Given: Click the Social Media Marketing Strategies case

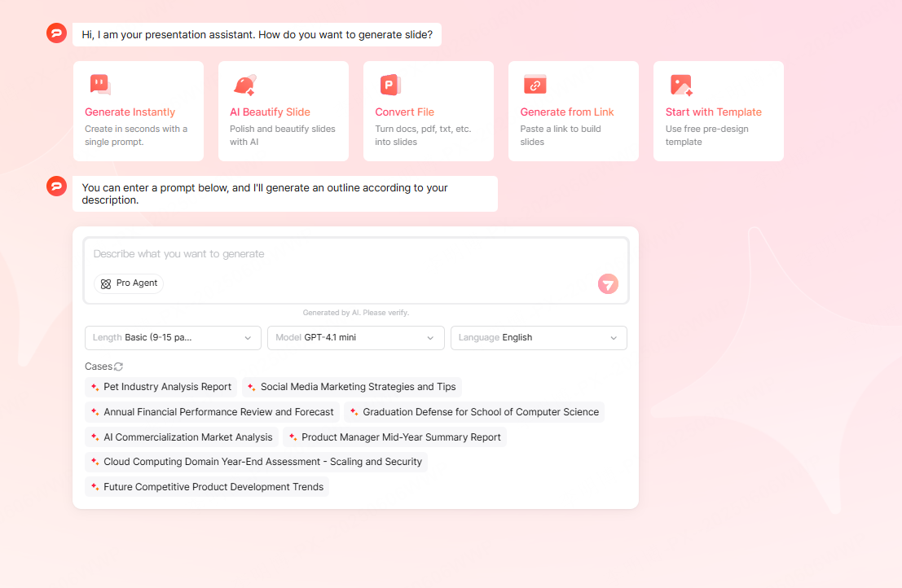Looking at the screenshot, I should (x=352, y=387).
